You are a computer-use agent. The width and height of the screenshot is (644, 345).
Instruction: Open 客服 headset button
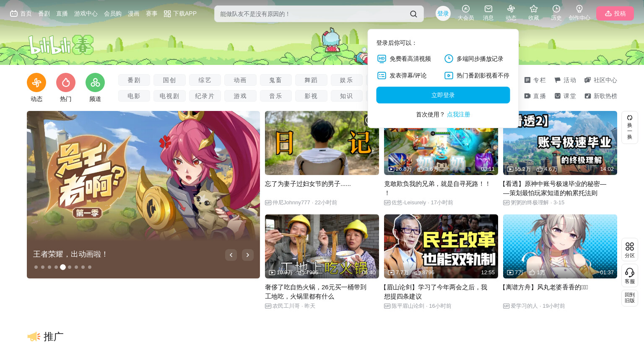tap(630, 275)
